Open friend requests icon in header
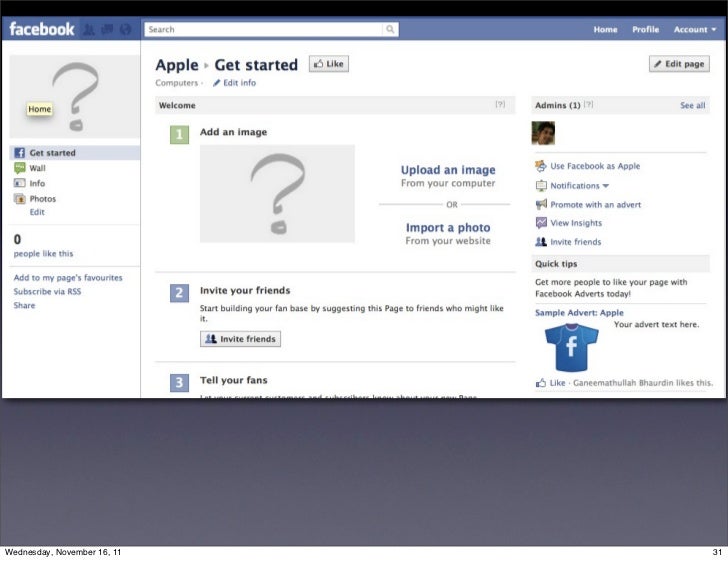728x561 pixels. (89, 30)
